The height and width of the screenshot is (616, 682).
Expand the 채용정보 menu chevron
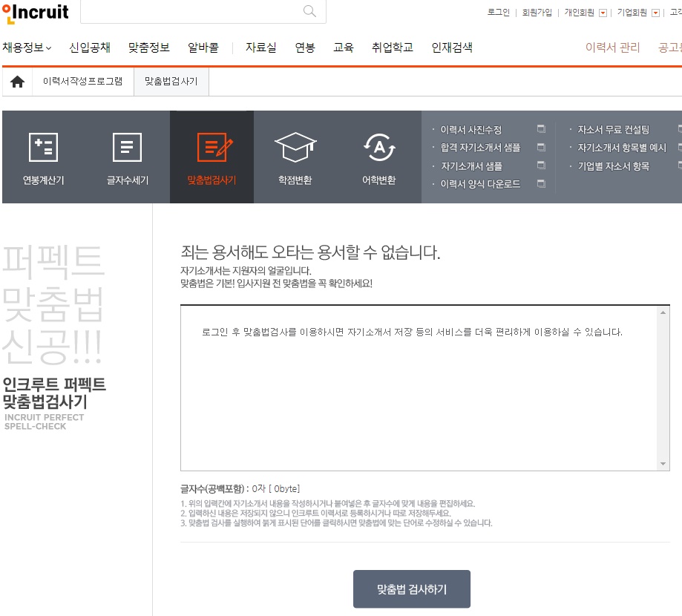pos(48,47)
